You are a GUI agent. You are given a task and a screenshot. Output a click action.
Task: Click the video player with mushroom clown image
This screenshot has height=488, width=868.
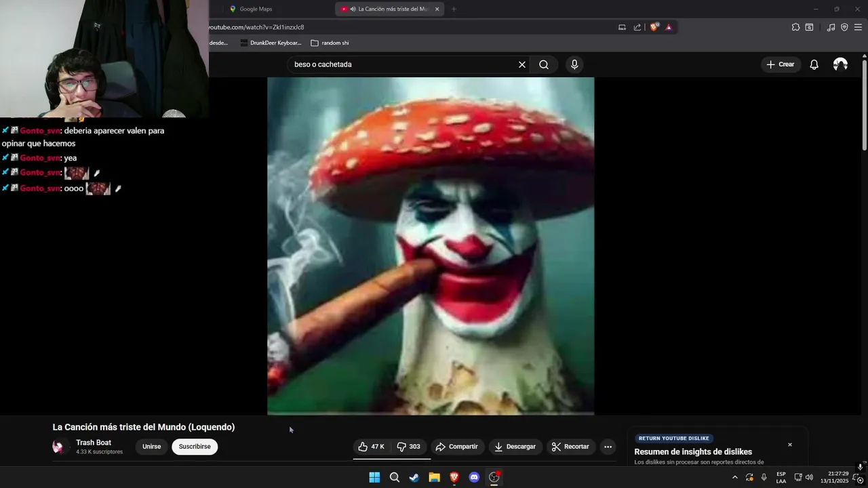pos(431,245)
